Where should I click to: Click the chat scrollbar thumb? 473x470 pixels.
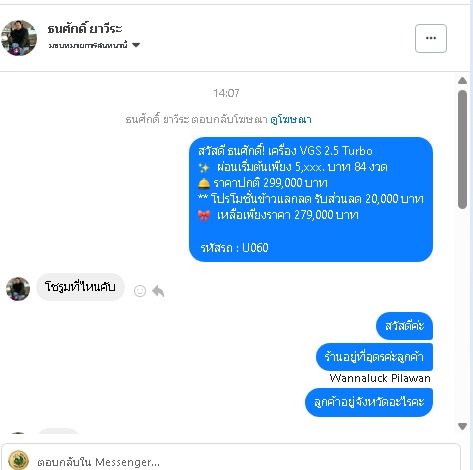pos(462,149)
